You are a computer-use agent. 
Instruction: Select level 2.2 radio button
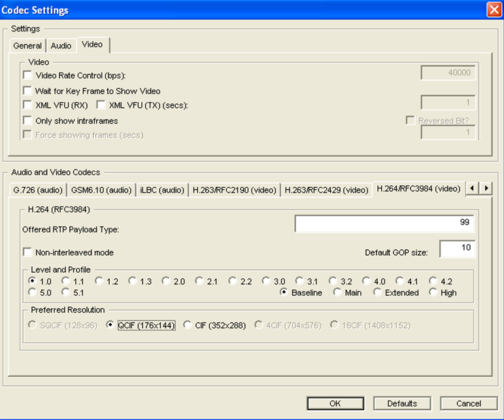[x=233, y=281]
